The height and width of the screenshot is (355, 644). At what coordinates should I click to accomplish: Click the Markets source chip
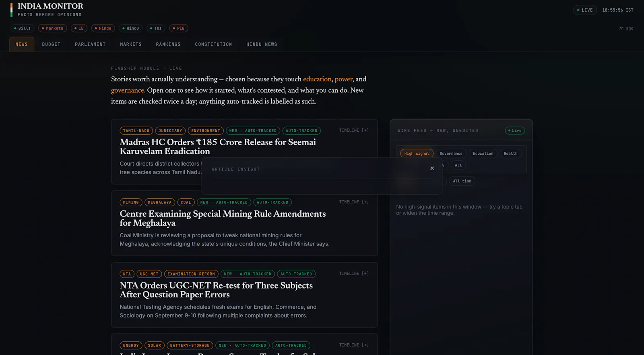[x=53, y=28]
